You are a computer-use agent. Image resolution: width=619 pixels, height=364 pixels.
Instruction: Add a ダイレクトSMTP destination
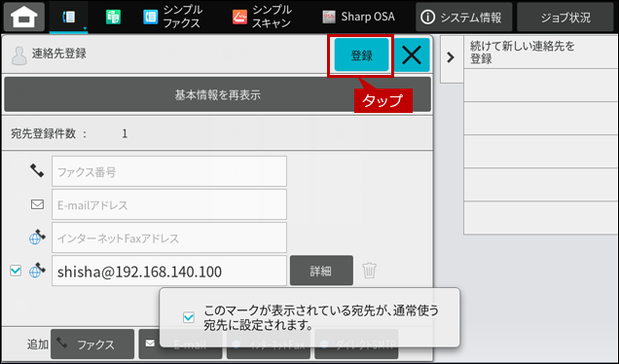356,345
